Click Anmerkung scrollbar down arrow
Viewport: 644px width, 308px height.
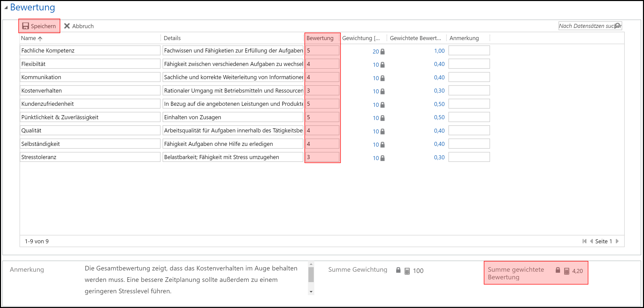pos(311,292)
